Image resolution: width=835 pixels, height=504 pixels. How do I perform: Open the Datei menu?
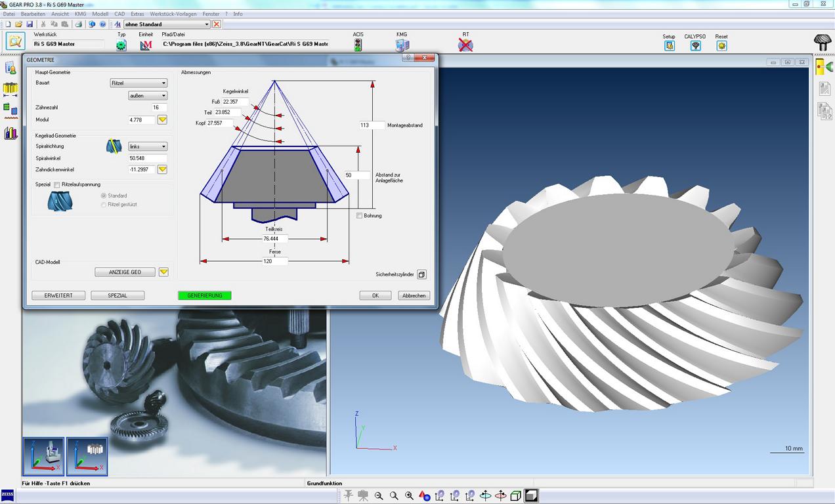coord(9,14)
